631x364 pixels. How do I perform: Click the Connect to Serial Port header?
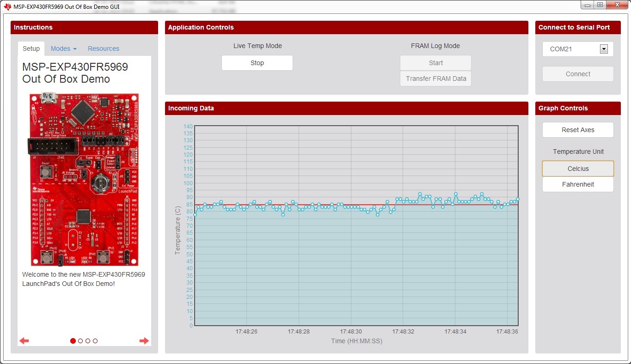578,27
